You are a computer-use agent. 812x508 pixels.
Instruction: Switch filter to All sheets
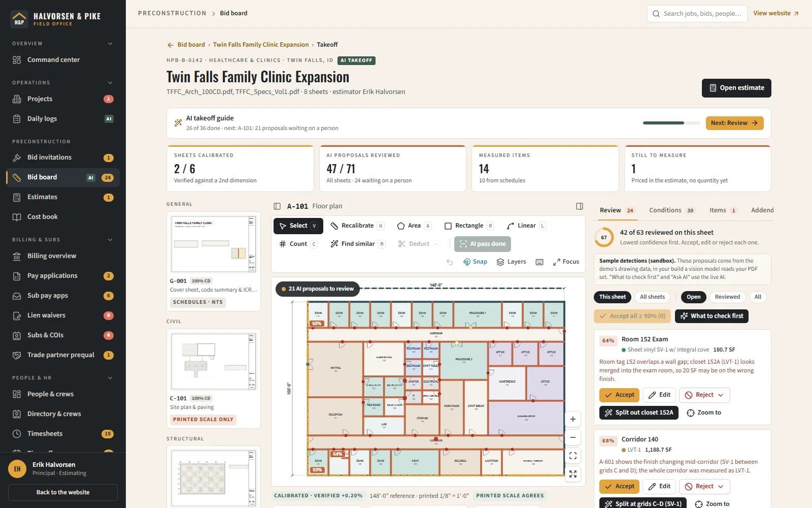(x=652, y=297)
